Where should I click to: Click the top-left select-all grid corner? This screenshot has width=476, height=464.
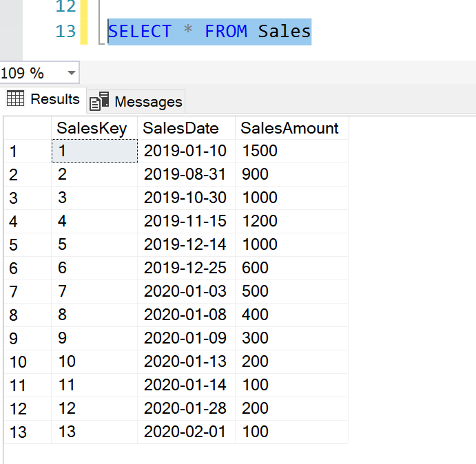(27, 128)
